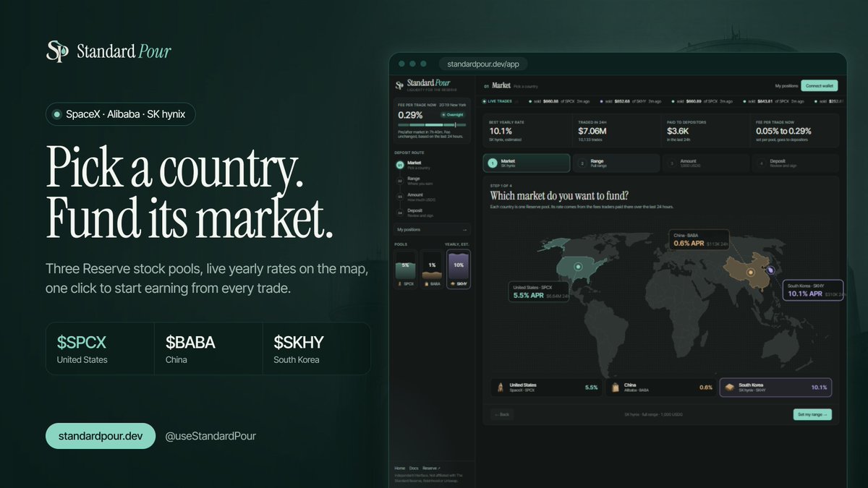Image resolution: width=868 pixels, height=488 pixels.
Task: Select the SKHY pool bar tile
Action: coord(459,270)
